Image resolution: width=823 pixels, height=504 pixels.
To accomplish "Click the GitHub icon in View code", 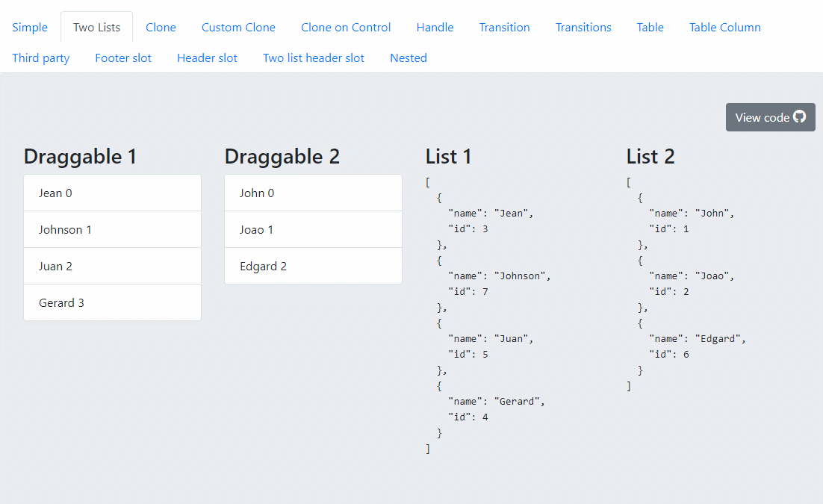I will 799,117.
